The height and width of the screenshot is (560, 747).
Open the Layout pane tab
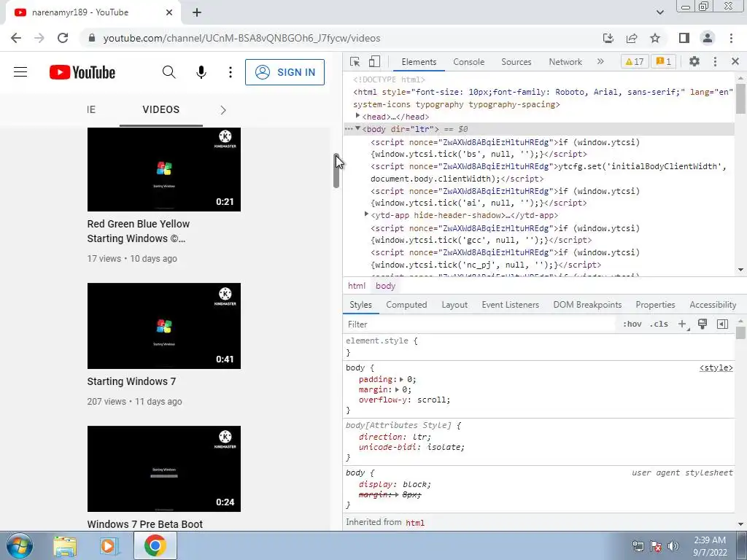(454, 305)
